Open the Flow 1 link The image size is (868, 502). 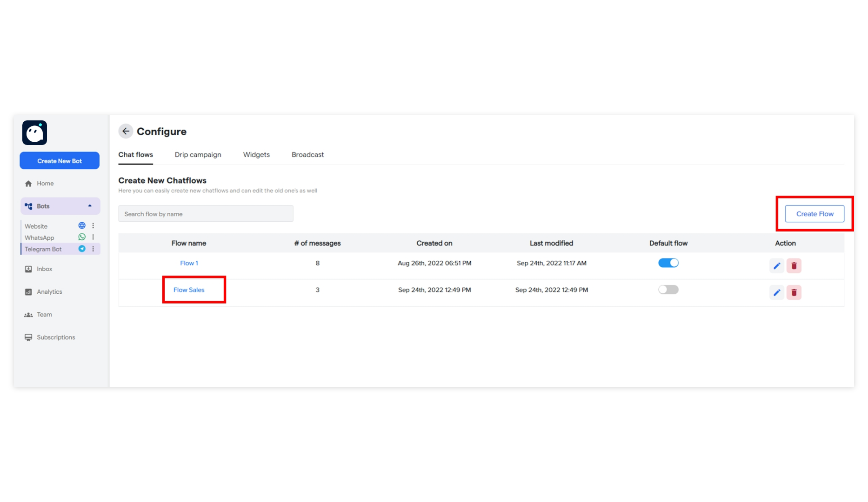189,263
